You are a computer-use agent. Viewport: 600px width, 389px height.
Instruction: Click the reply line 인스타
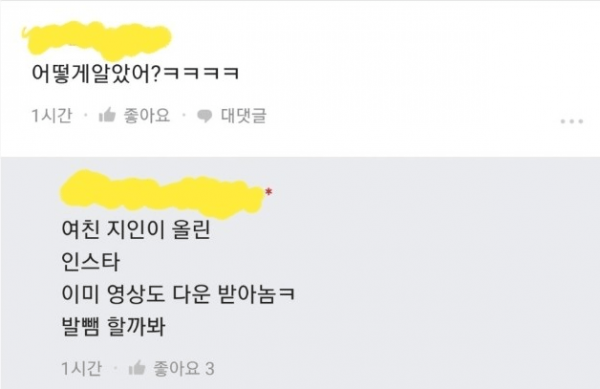click(x=91, y=262)
